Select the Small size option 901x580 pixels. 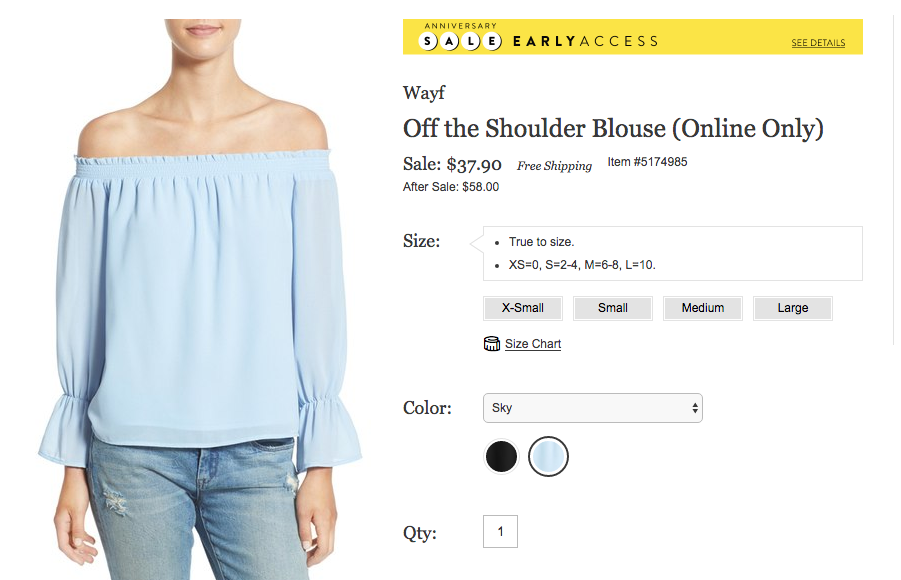(x=613, y=308)
